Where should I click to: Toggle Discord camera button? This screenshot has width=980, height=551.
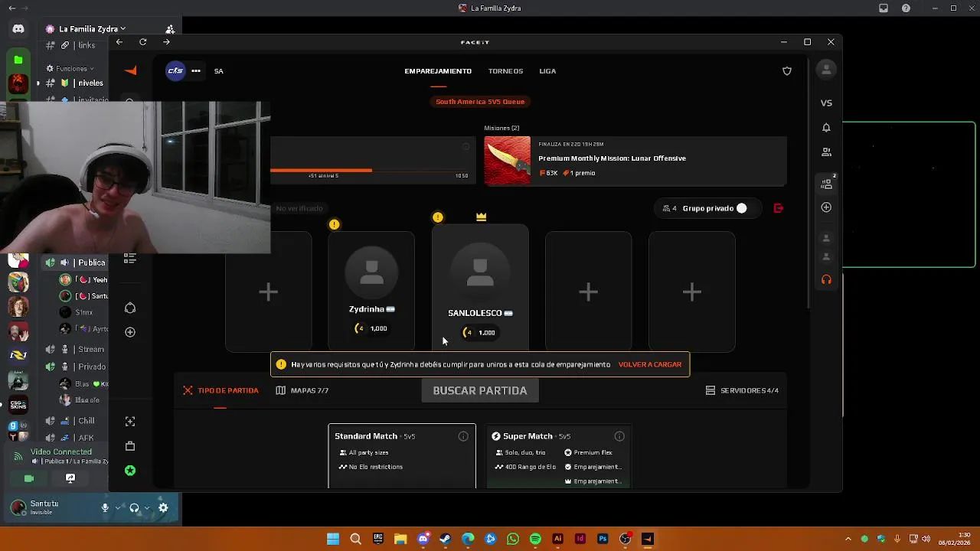[x=29, y=478]
